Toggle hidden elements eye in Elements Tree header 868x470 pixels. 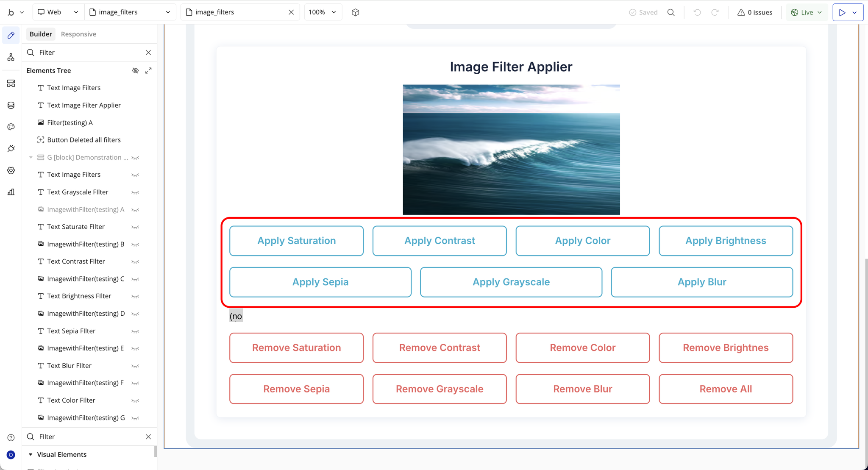pos(135,71)
